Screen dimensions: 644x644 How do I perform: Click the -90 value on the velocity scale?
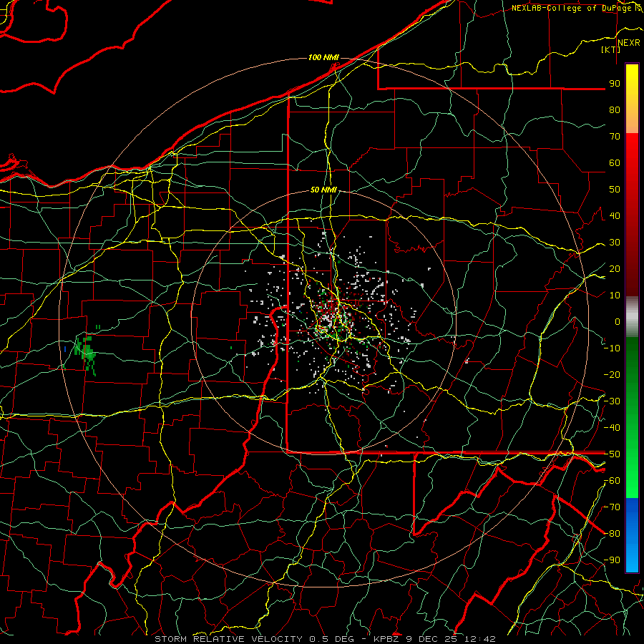click(612, 560)
